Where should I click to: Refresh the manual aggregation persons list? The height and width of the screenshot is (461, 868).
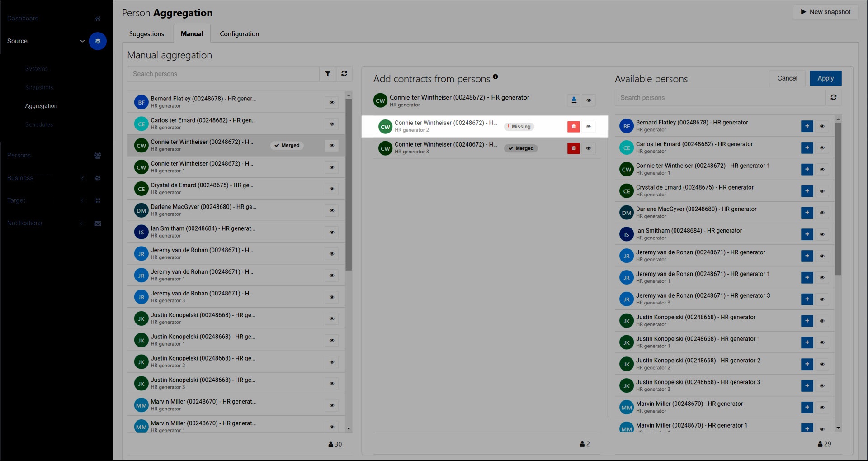(344, 74)
